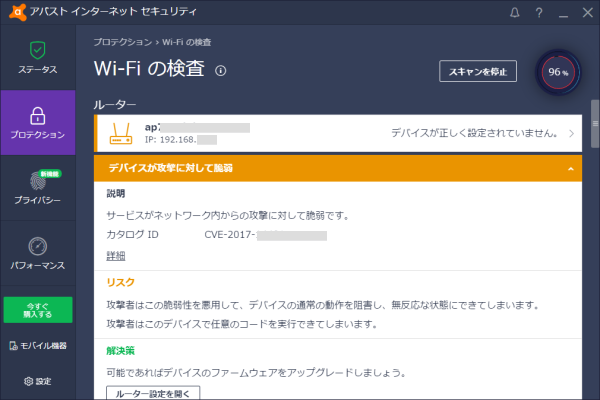Click the 新機能 badge on privacy
The image size is (600, 400).
50,174
